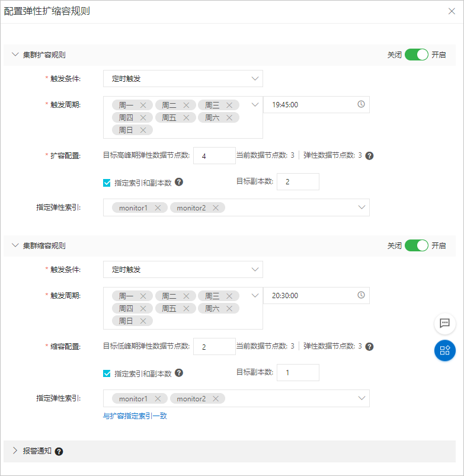Screen dimensions: 464x476
Task: Click the 19:45:00 trigger time field
Action: pyautogui.click(x=316, y=105)
